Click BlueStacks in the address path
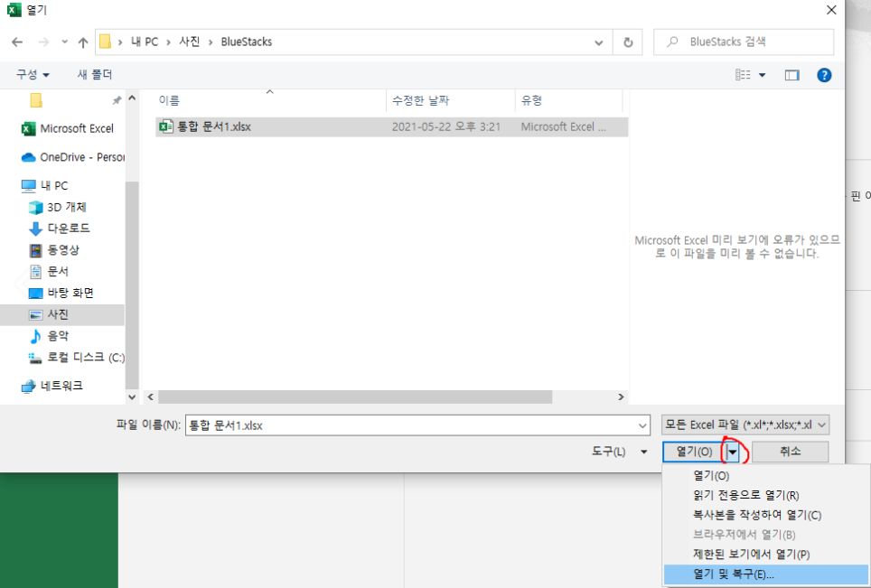871x588 pixels. 247,42
